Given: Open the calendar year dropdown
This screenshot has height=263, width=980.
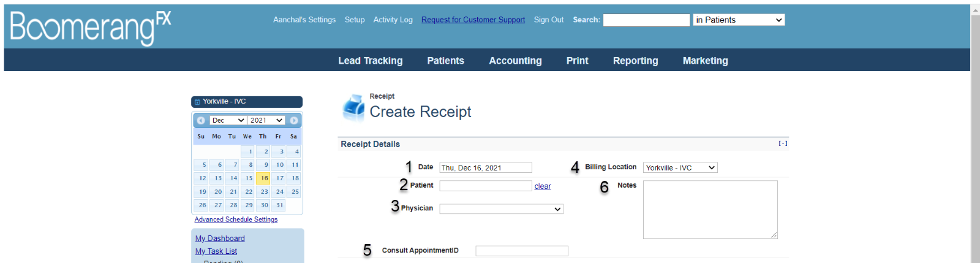Looking at the screenshot, I should [266, 120].
